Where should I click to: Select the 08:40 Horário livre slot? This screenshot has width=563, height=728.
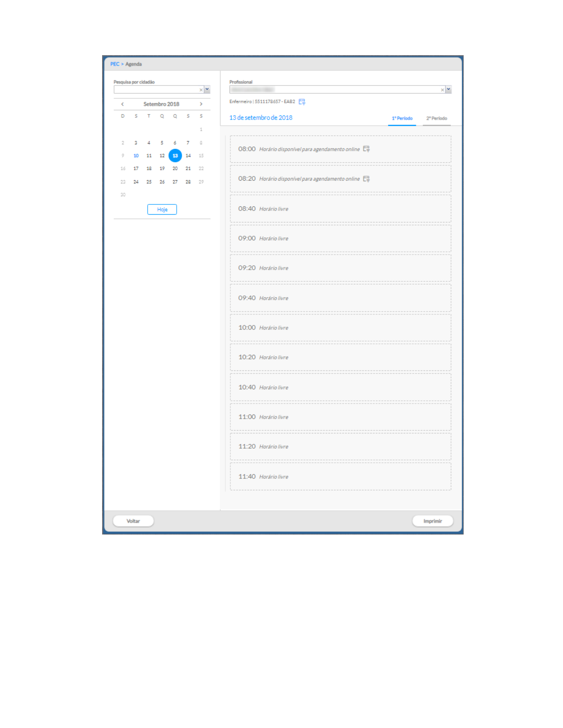(340, 209)
